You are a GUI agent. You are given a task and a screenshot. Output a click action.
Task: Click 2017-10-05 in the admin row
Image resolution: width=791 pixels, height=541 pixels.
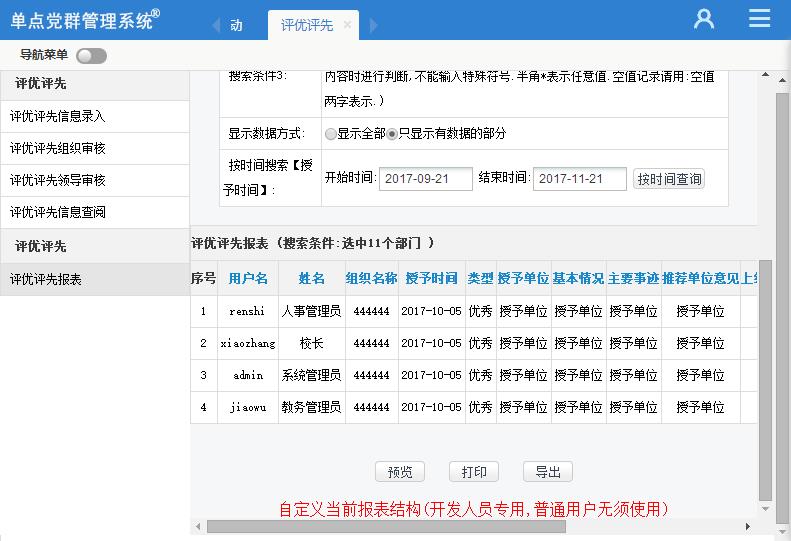coord(431,375)
